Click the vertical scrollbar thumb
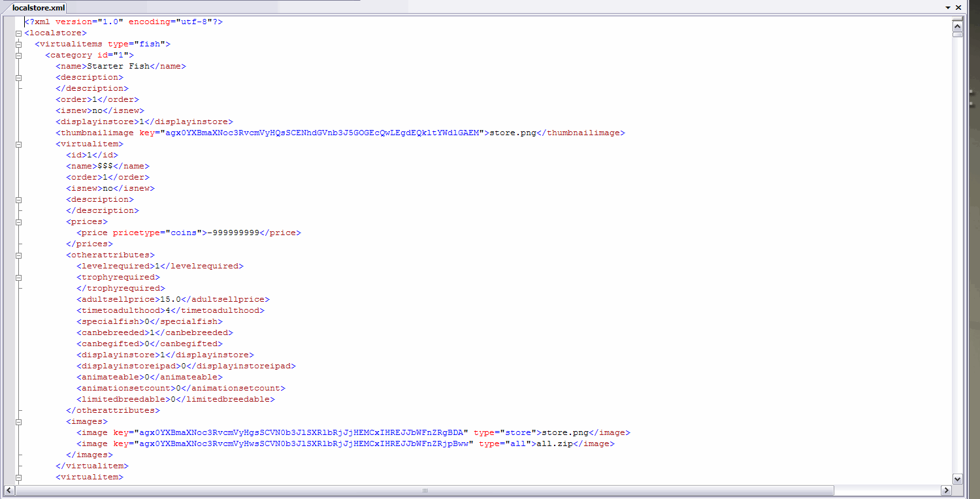Image resolution: width=980 pixels, height=499 pixels. 958,35
